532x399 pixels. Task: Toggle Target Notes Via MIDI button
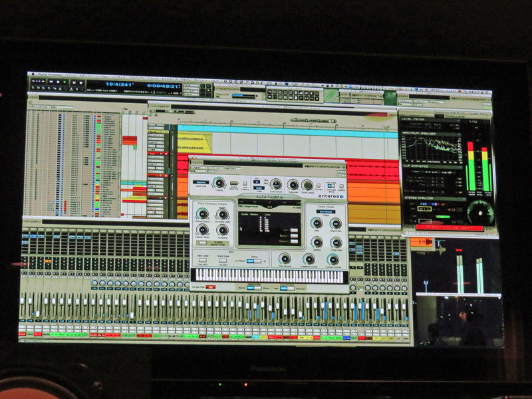tap(223, 261)
